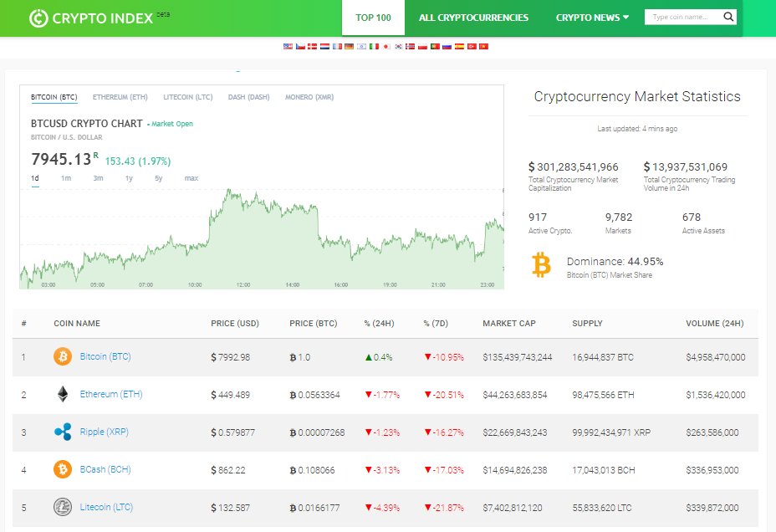The image size is (776, 532).
Task: Select the 1m chart range
Action: tap(66, 178)
